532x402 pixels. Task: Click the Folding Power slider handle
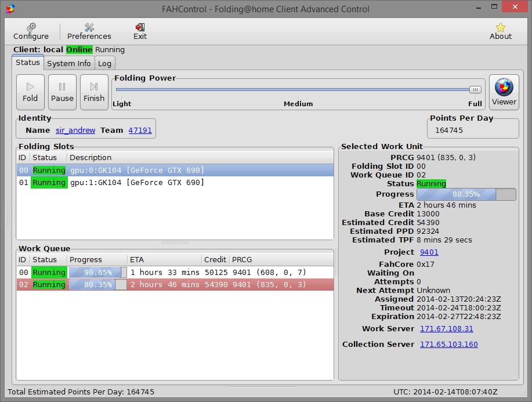(x=475, y=89)
